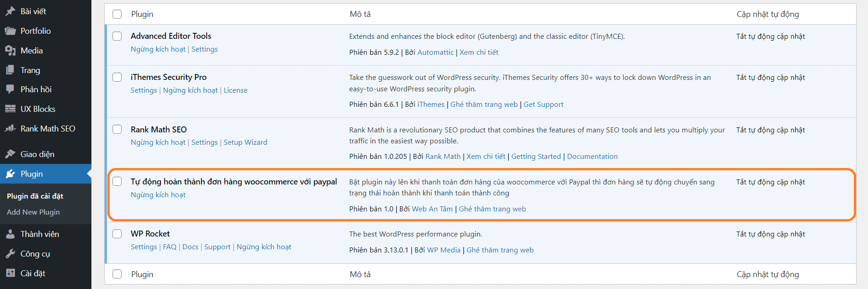
Task: Open Rank Math SEO sidebar menu
Action: (x=48, y=129)
